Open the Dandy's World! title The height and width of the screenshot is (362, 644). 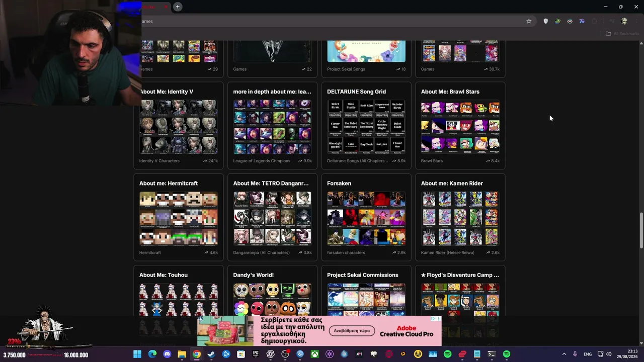coord(254,275)
